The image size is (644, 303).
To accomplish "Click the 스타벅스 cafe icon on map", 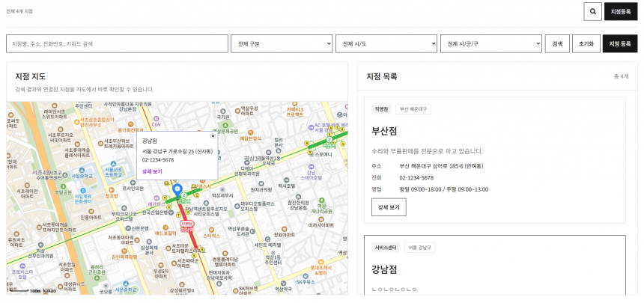I will (211, 230).
